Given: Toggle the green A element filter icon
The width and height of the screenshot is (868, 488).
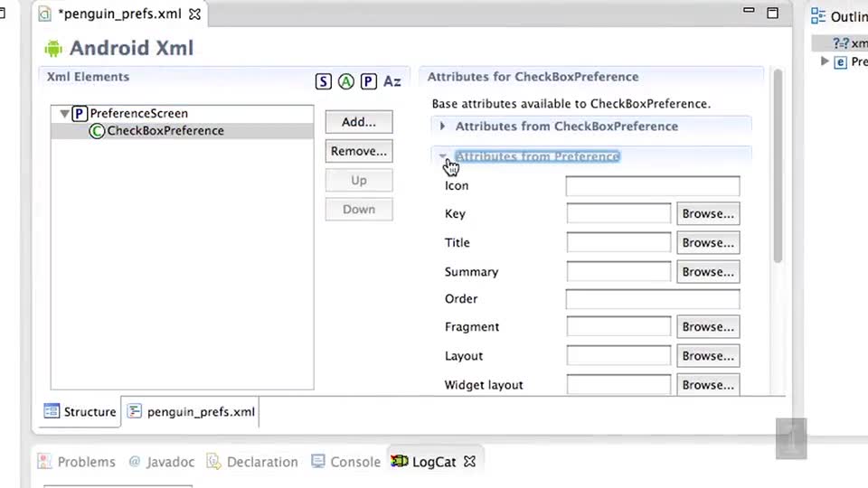Looking at the screenshot, I should 346,81.
